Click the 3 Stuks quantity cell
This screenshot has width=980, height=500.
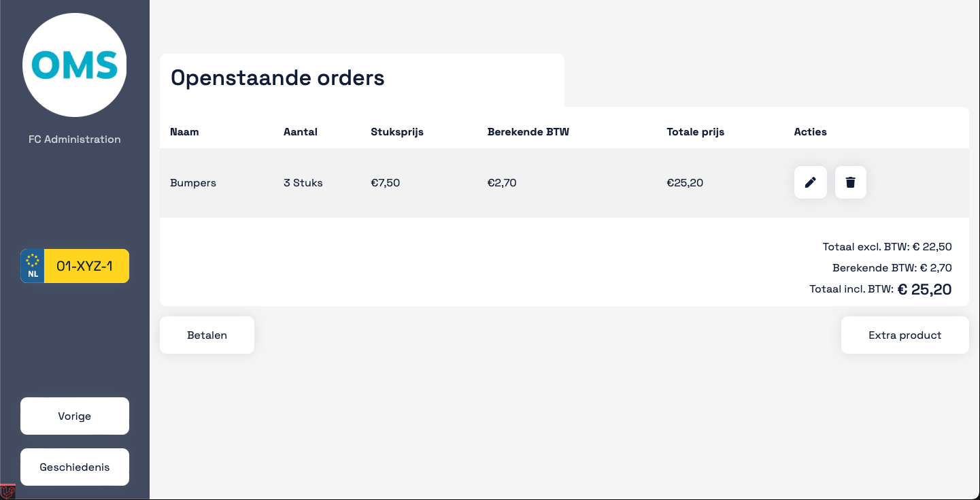303,183
